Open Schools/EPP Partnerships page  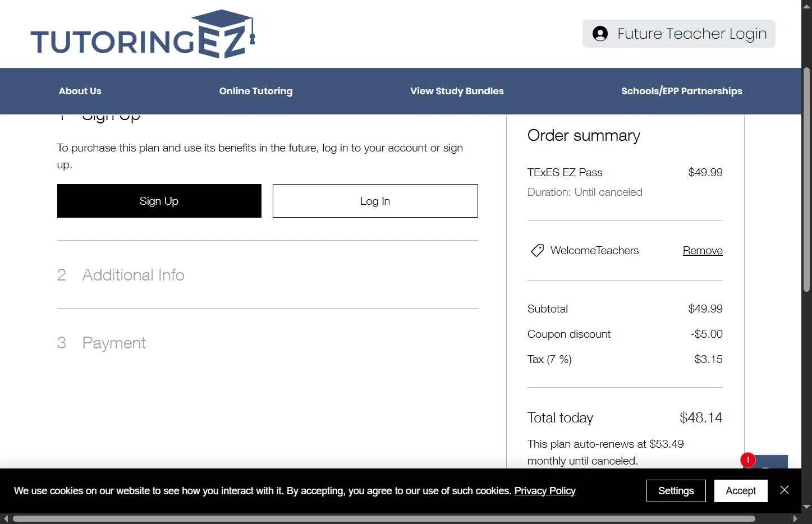(682, 91)
